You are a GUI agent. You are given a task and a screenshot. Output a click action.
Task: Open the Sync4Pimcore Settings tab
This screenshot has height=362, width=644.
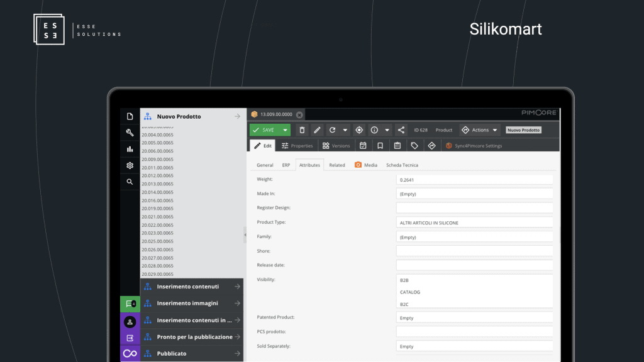pos(474,146)
